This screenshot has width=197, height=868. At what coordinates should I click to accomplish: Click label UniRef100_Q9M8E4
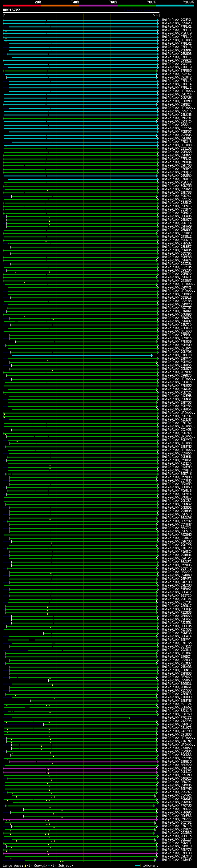click(176, 104)
